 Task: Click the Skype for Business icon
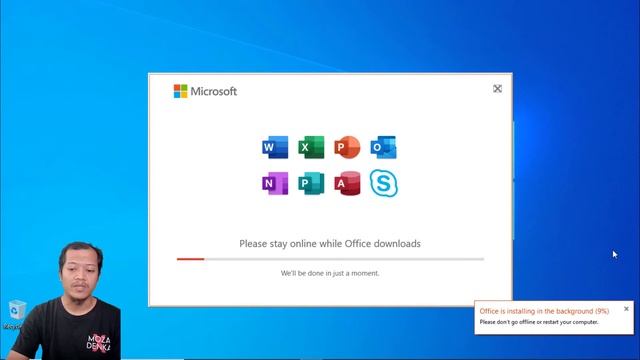[x=384, y=183]
